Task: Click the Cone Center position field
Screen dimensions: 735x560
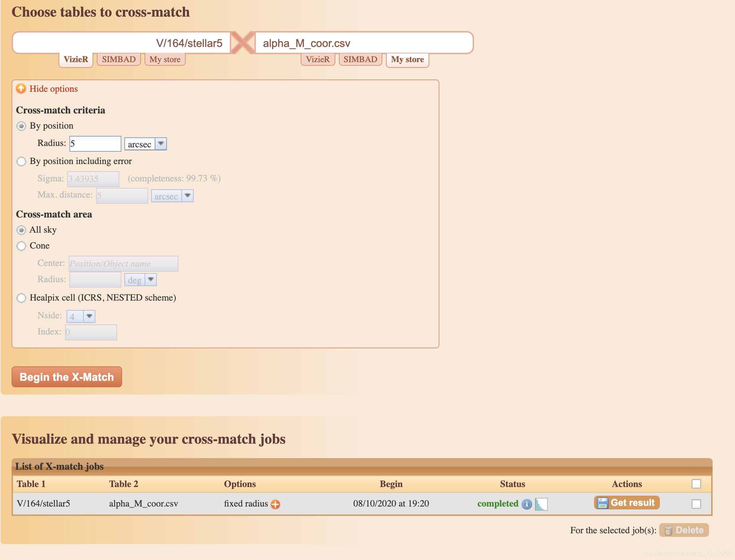Action: point(124,264)
